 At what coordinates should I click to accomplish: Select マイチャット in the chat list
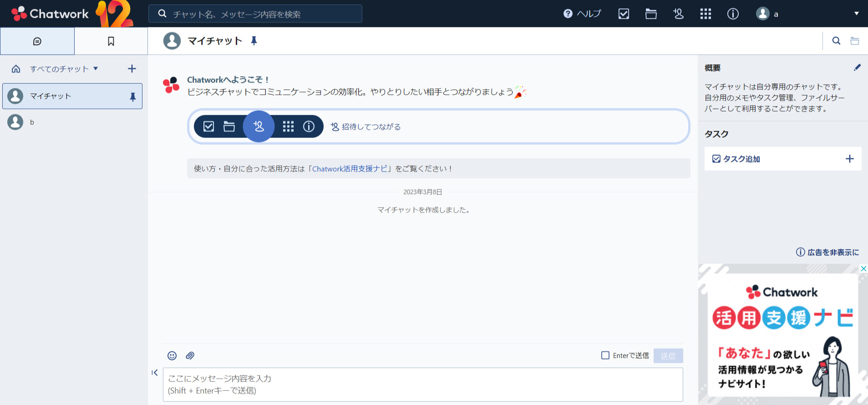pos(72,96)
